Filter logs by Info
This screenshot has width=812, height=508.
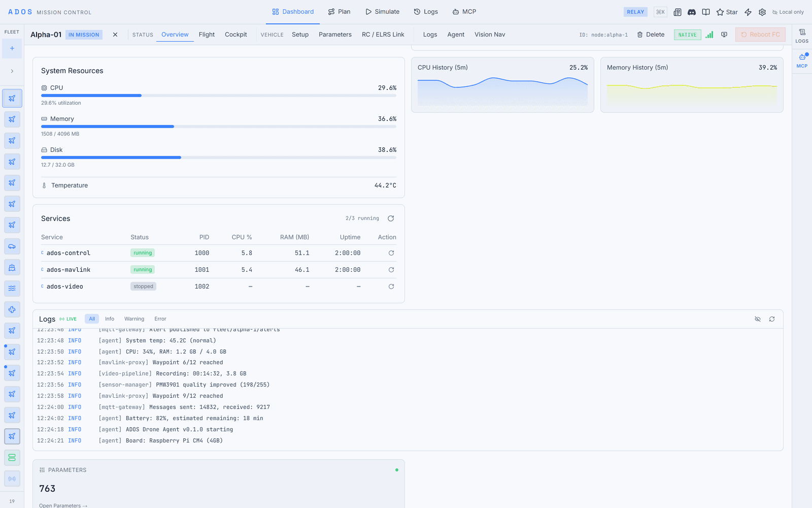[x=110, y=319]
